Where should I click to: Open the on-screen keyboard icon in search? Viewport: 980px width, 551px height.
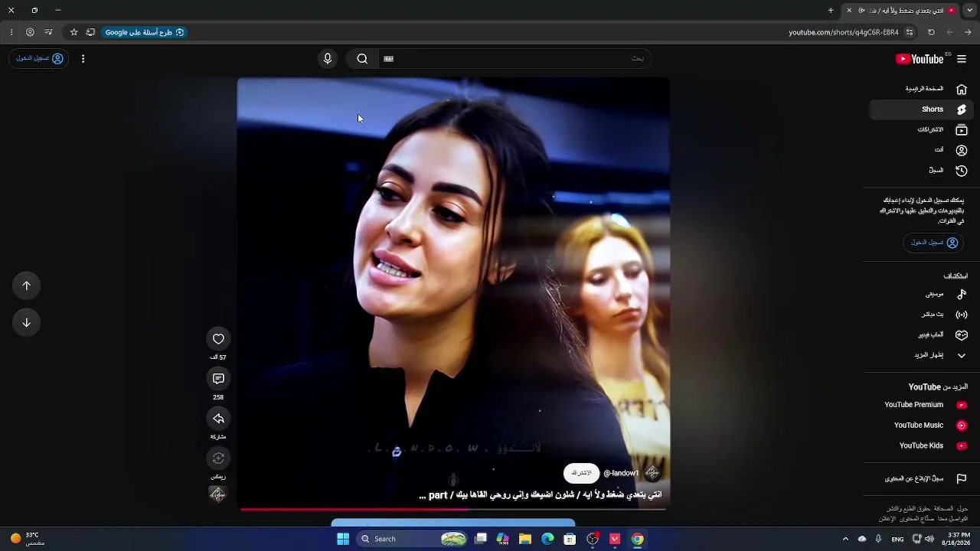click(x=388, y=59)
